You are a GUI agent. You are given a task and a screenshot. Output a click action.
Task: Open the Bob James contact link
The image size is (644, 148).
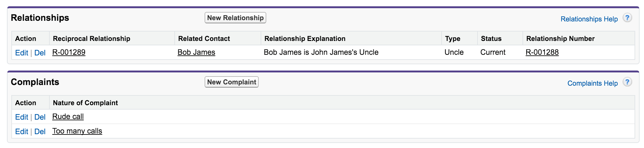196,52
